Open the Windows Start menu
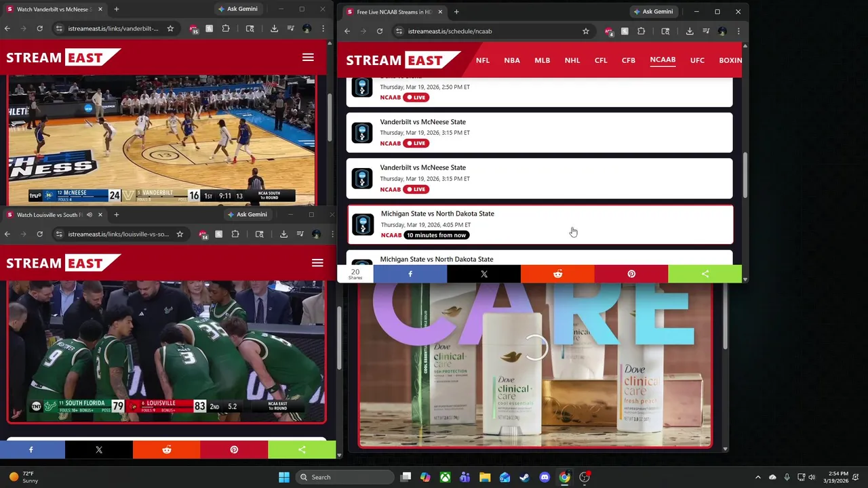868x488 pixels. (x=284, y=477)
